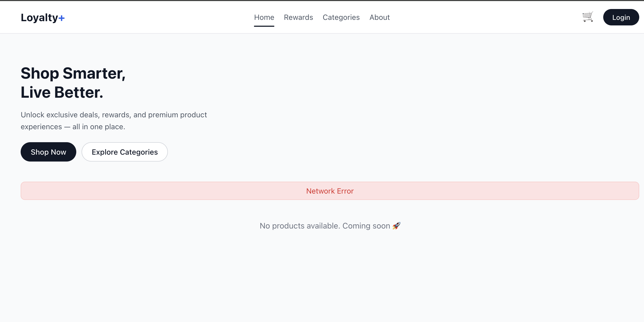Click the Shop Now button

click(x=48, y=152)
